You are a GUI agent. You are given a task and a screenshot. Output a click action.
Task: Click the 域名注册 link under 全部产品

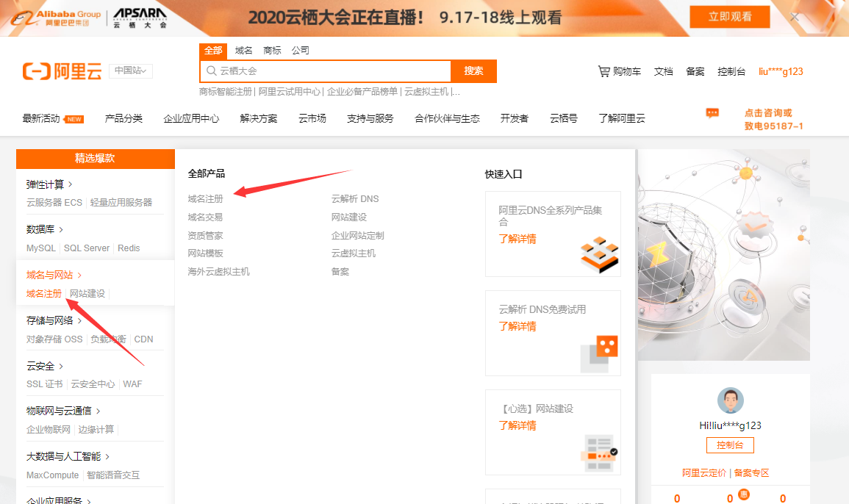coord(206,198)
